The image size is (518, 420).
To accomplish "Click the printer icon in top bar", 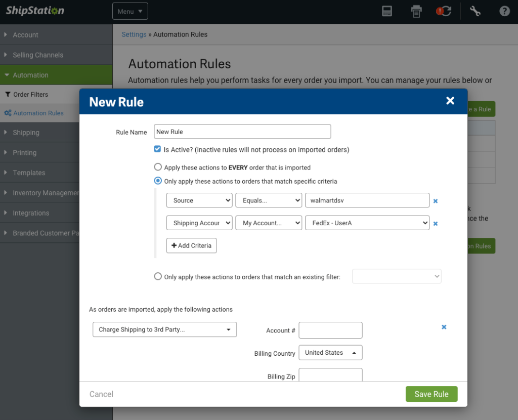I will click(x=416, y=11).
